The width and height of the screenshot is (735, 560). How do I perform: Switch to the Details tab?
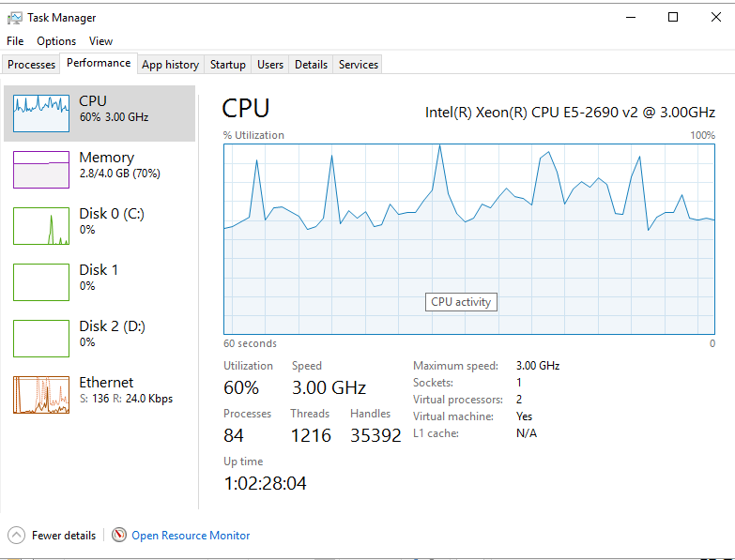pyautogui.click(x=311, y=65)
